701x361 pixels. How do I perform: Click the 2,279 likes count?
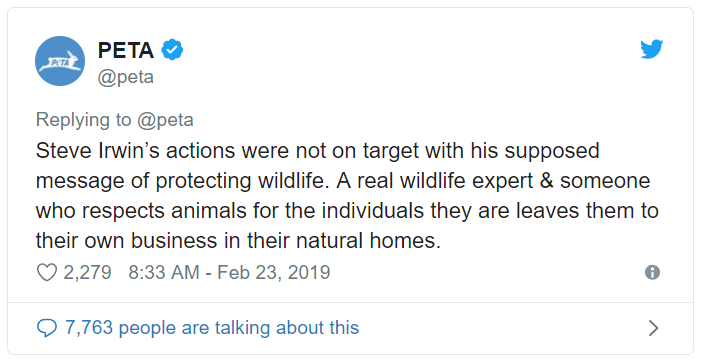(x=87, y=272)
